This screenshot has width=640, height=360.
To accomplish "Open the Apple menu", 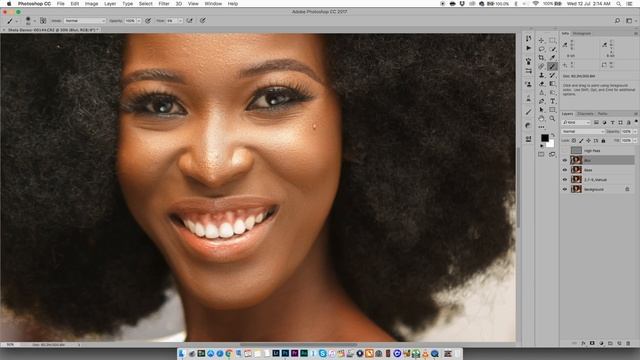I will 9,4.
